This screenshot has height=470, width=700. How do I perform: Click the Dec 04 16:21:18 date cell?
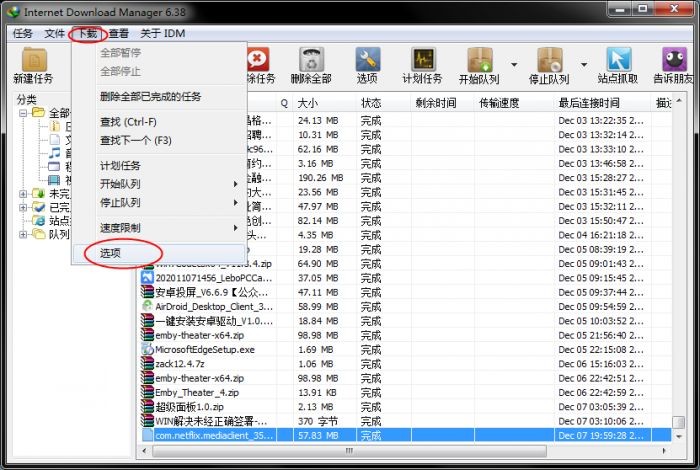pyautogui.click(x=600, y=235)
